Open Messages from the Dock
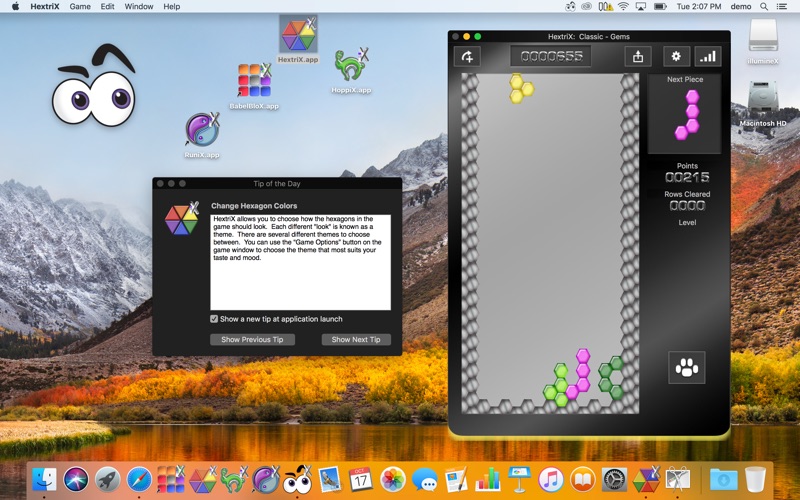The image size is (800, 500). pyautogui.click(x=424, y=480)
